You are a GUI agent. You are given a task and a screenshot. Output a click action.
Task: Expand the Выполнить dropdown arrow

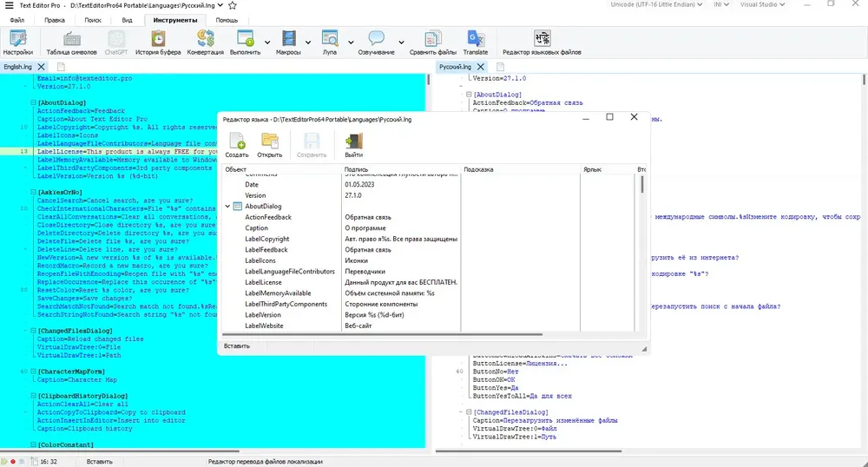266,43
